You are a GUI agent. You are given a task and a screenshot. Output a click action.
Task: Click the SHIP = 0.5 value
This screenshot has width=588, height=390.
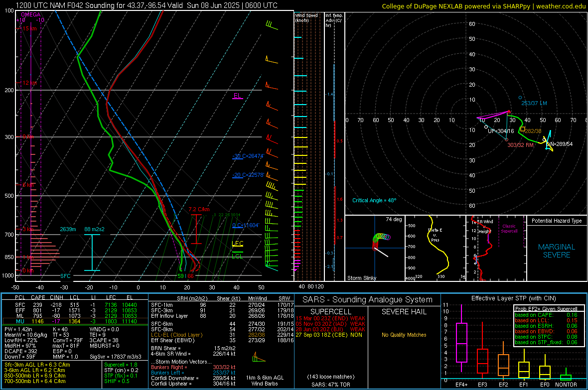(117, 381)
